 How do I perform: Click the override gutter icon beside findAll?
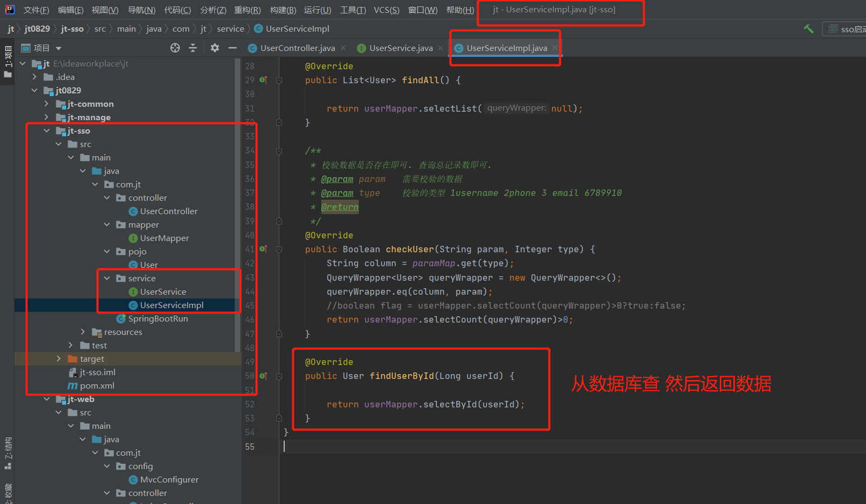click(x=263, y=80)
